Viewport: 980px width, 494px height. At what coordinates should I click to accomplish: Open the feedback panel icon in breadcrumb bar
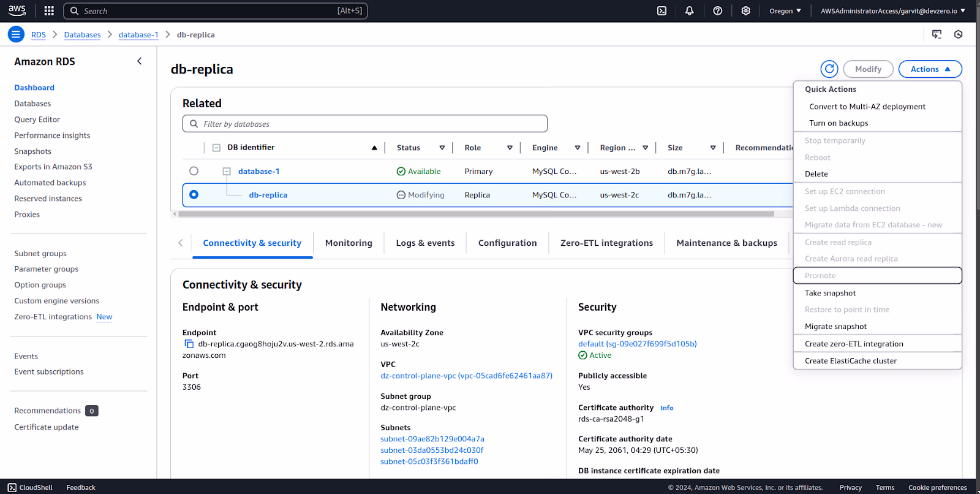[937, 34]
